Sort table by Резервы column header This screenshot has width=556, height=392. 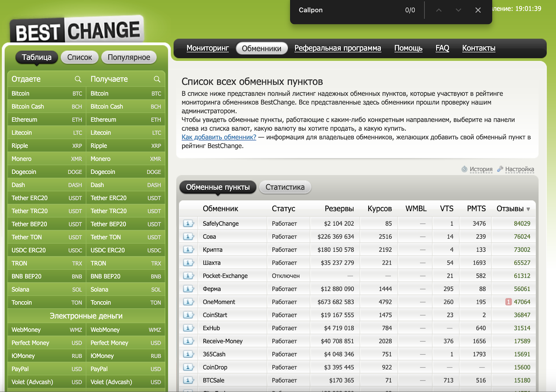339,209
